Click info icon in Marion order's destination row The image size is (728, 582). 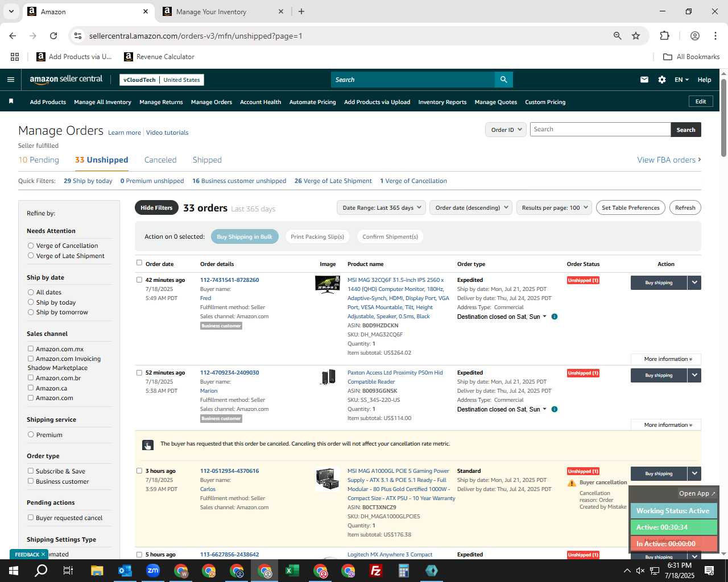(x=555, y=409)
